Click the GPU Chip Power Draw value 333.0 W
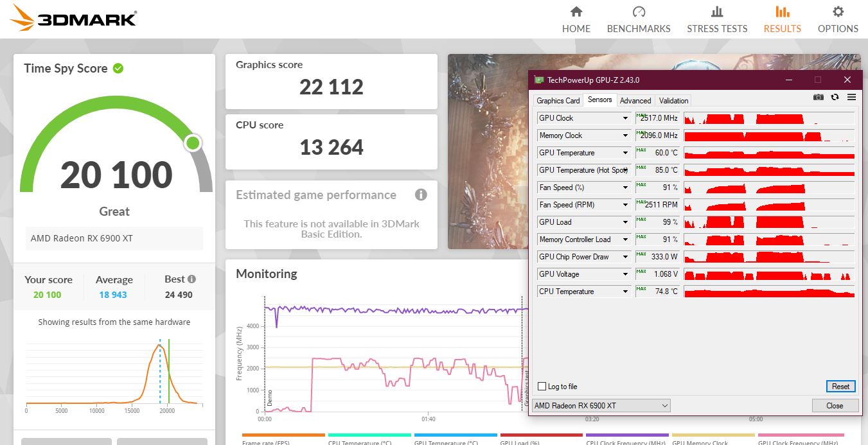 tap(657, 257)
